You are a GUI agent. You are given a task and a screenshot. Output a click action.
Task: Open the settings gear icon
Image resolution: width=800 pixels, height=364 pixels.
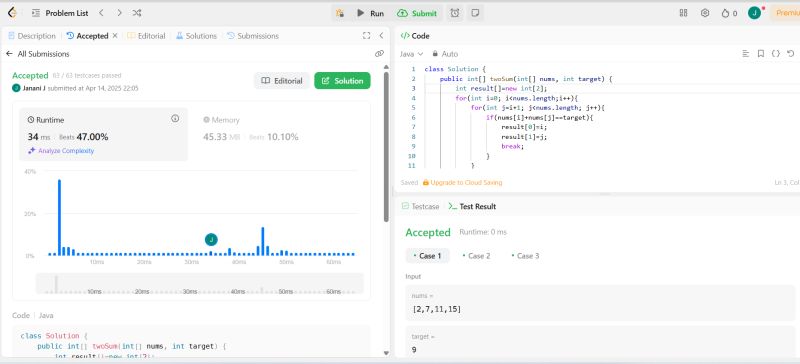tap(705, 13)
